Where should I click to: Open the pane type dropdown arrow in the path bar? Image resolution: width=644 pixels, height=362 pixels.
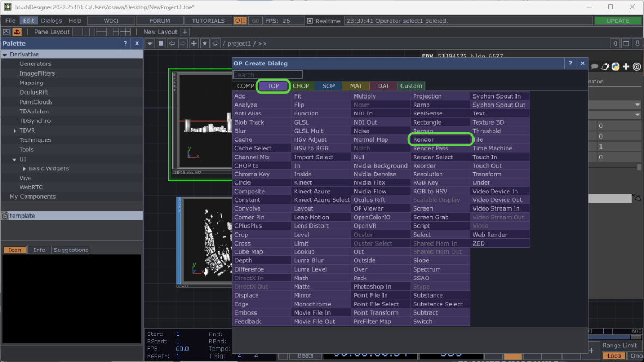pyautogui.click(x=150, y=44)
